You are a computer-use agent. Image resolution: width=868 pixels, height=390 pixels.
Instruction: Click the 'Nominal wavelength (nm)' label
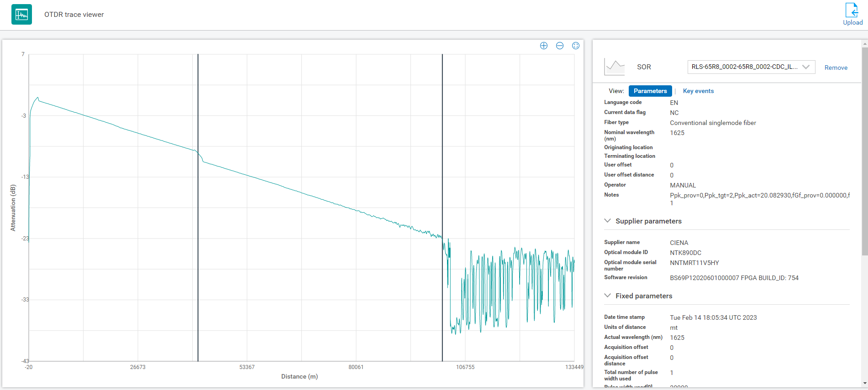[629, 135]
